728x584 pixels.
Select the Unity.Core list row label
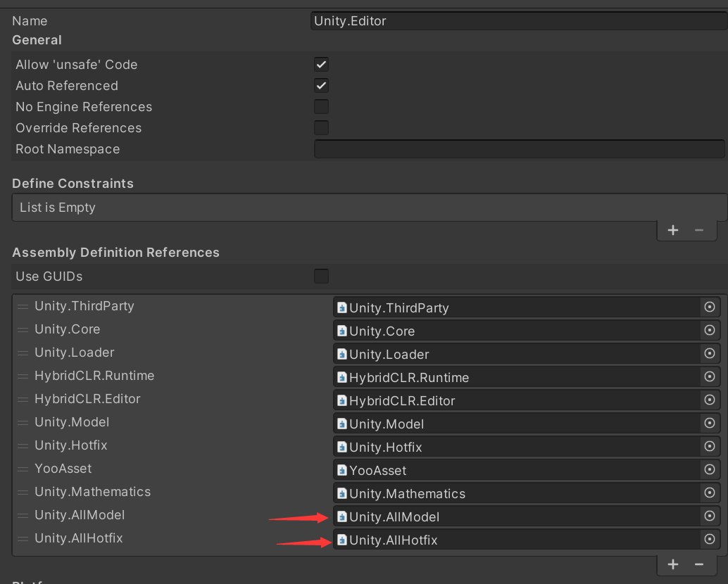click(x=68, y=329)
